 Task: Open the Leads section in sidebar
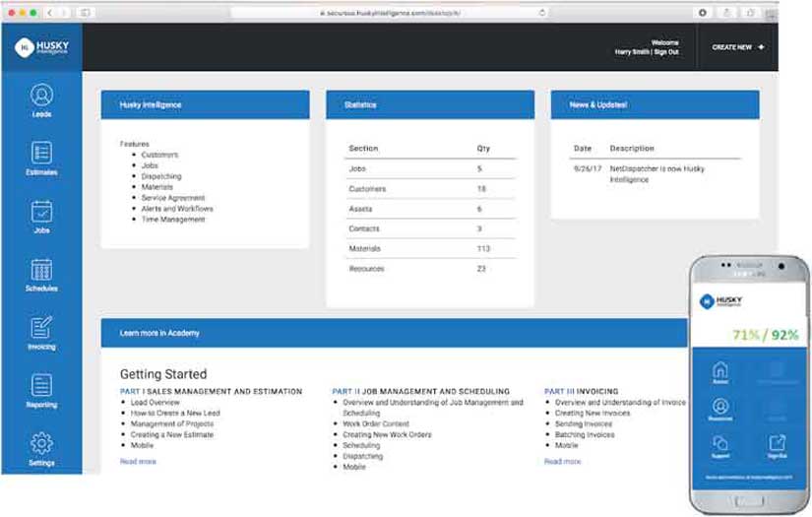point(41,100)
